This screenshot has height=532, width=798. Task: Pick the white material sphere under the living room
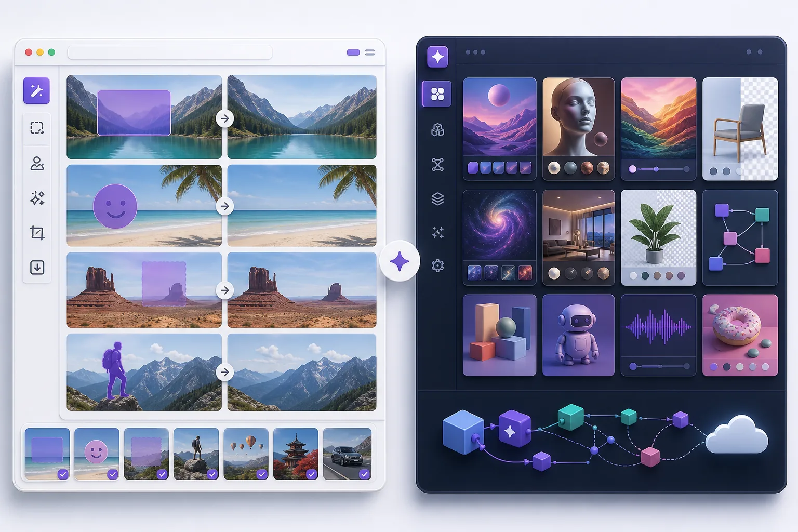point(554,273)
